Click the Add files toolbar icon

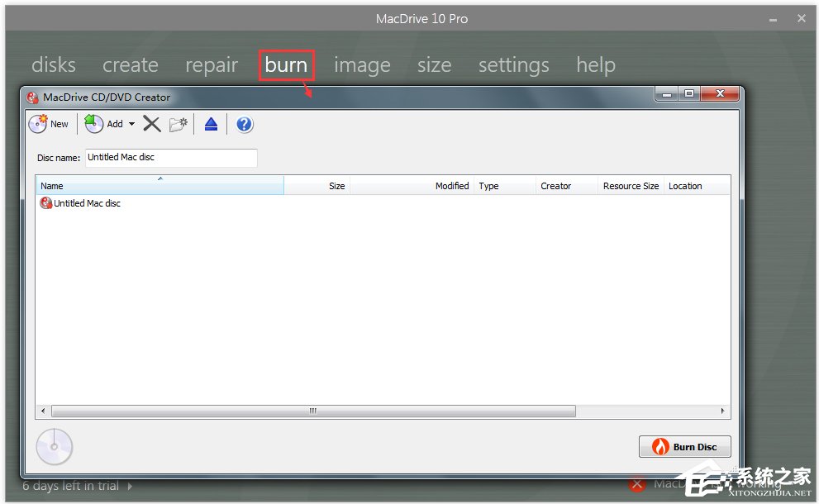[x=94, y=124]
